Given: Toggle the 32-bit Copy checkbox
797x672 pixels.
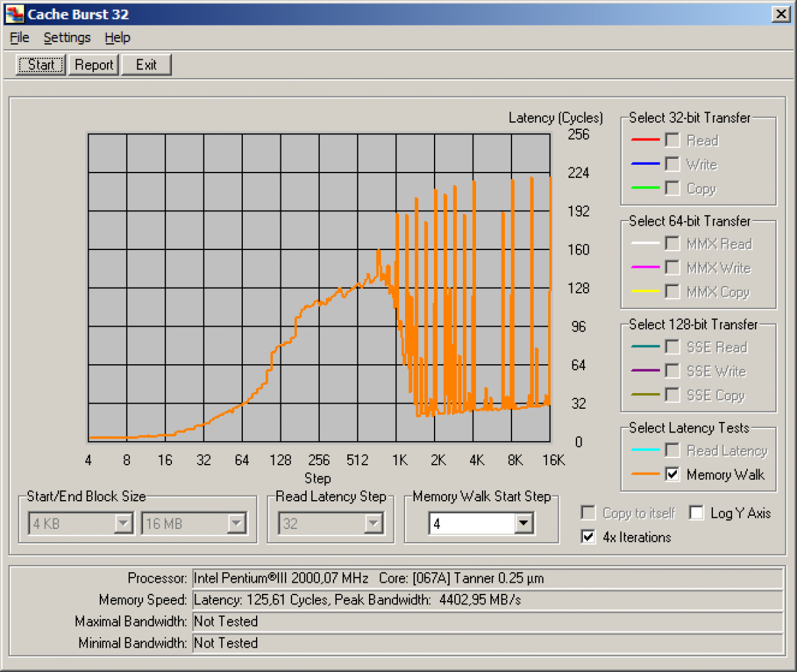Looking at the screenshot, I should (x=672, y=188).
